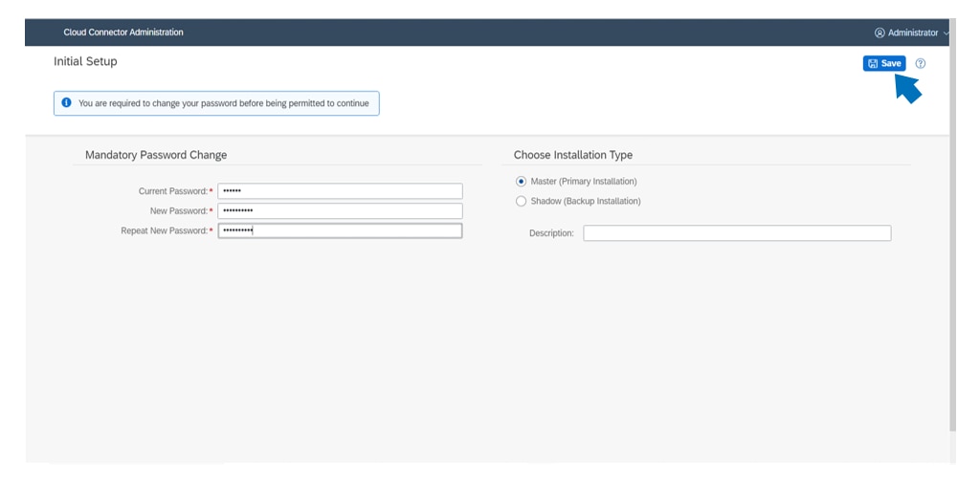Click the Repeat New Password label

click(x=163, y=230)
